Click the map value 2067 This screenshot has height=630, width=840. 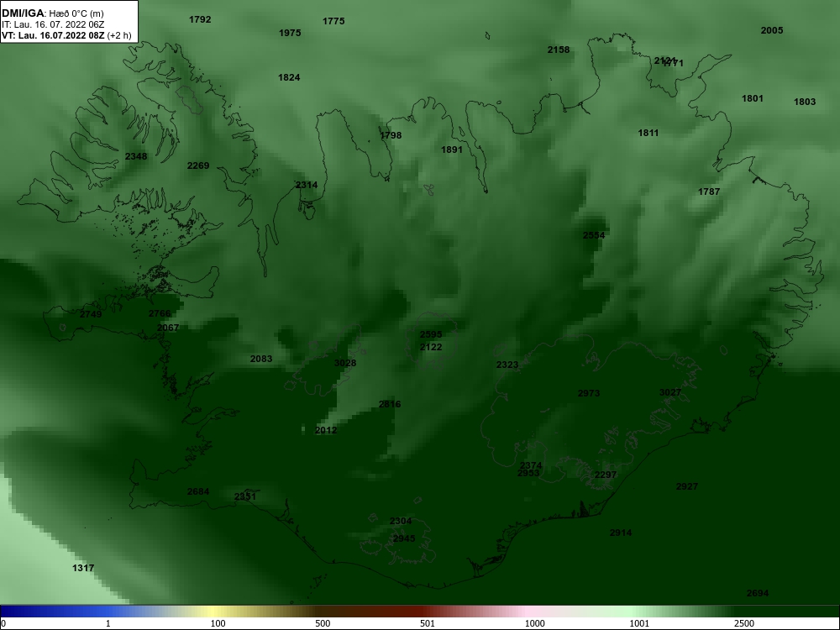click(x=168, y=328)
